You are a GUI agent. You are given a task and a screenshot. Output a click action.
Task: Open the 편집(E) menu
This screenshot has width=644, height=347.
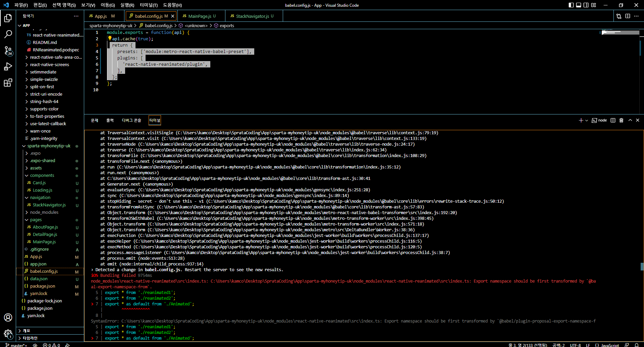40,5
